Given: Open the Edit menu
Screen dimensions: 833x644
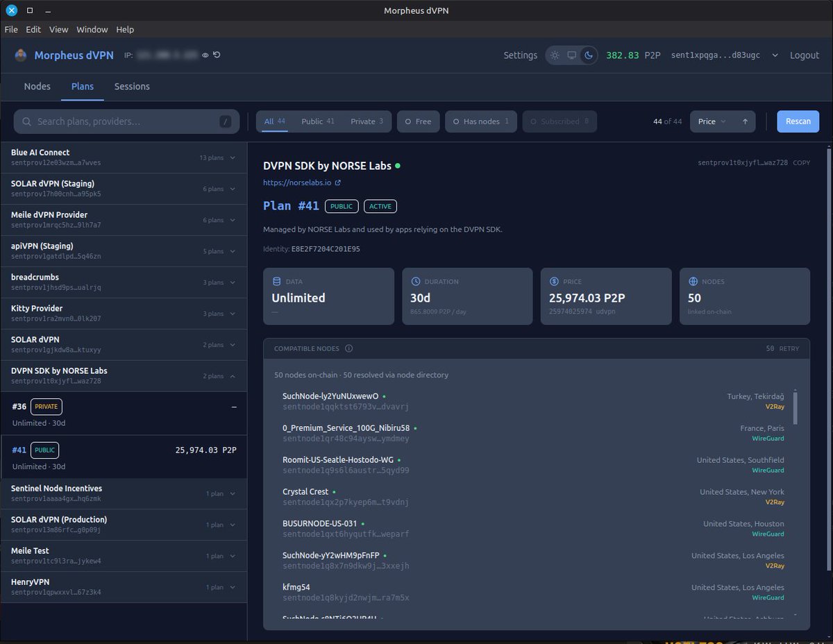Looking at the screenshot, I should tap(33, 30).
